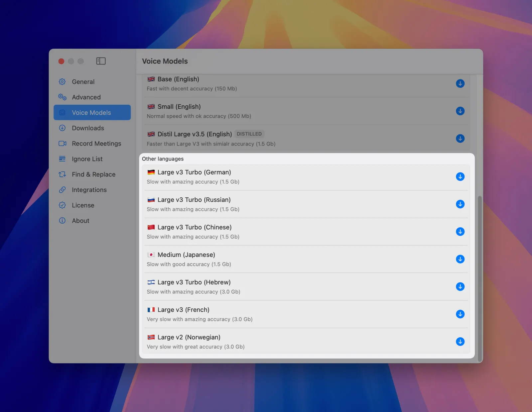Open Integrations settings
Image resolution: width=532 pixels, height=412 pixels.
point(92,190)
